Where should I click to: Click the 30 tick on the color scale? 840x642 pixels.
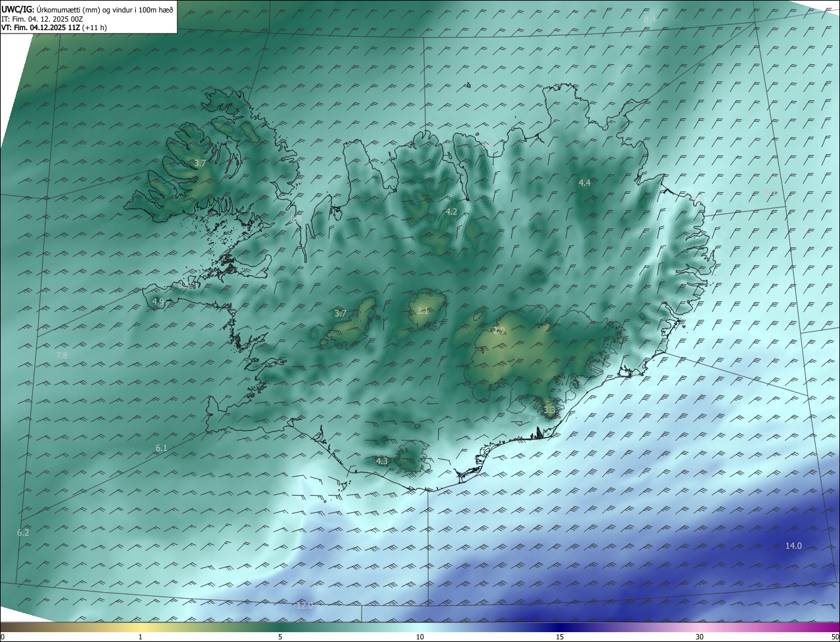tap(700, 637)
